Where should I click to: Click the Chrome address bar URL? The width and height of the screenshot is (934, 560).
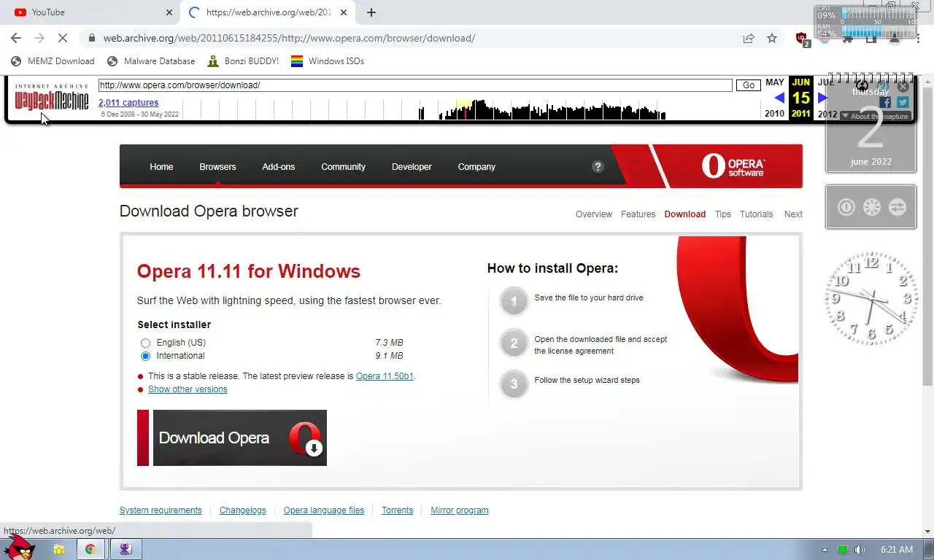tap(289, 38)
